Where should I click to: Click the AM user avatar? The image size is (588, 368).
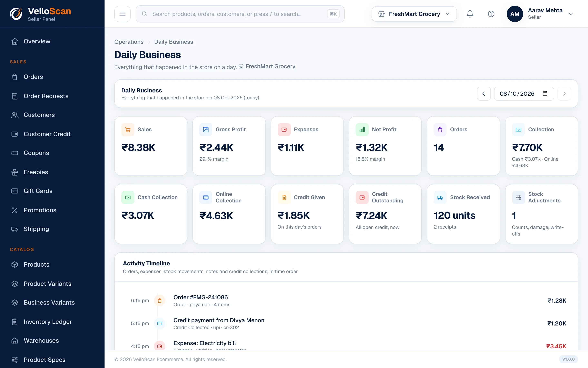click(515, 14)
